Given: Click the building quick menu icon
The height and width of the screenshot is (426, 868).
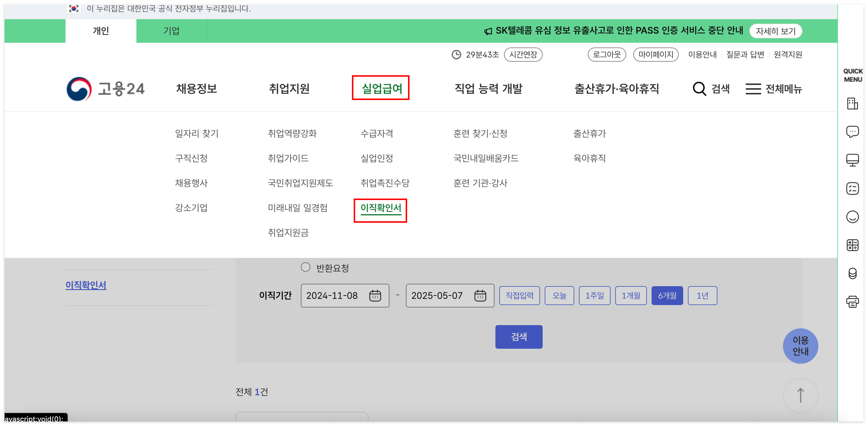Looking at the screenshot, I should 852,103.
